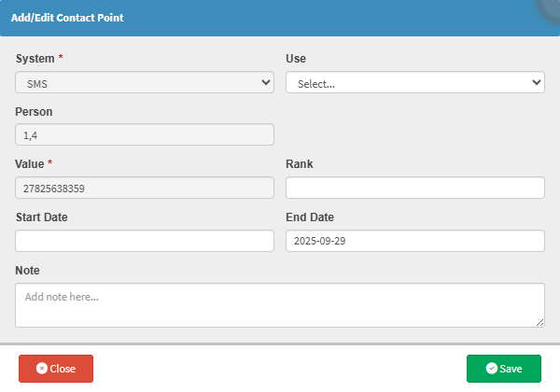Expand the Use select dropdown
The image size is (560, 392).
pyautogui.click(x=414, y=83)
